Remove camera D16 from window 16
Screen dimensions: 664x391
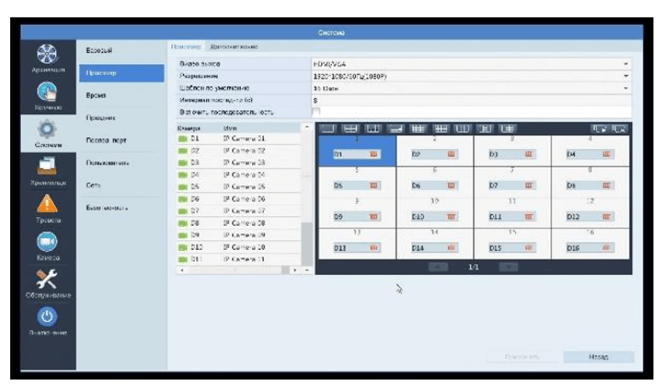coord(606,248)
